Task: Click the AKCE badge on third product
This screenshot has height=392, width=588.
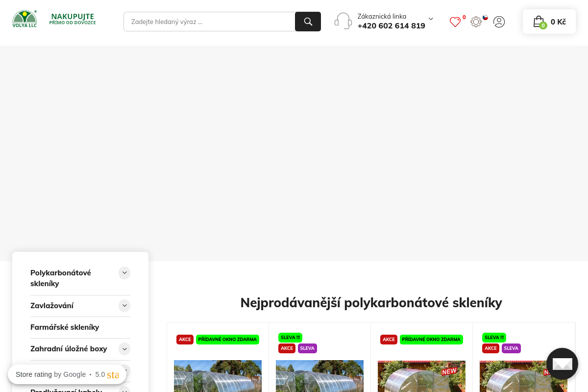Action: tap(389, 340)
